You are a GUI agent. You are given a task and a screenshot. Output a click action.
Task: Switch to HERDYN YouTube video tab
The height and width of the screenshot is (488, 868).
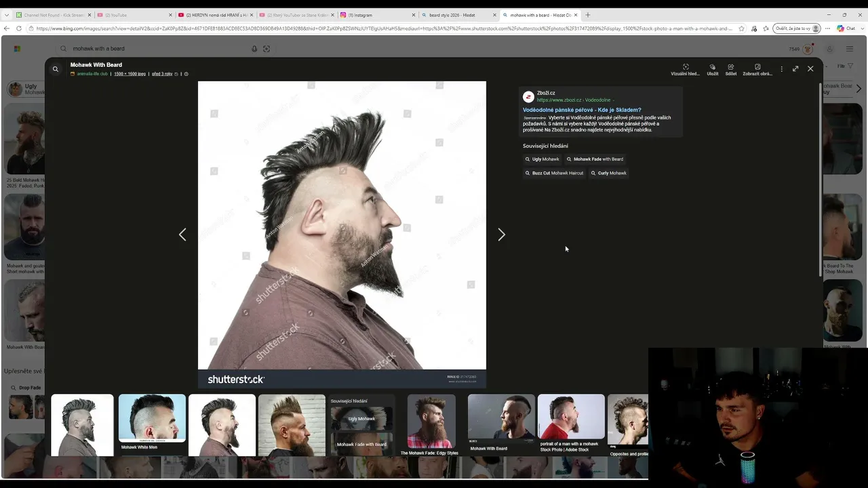[x=216, y=15]
